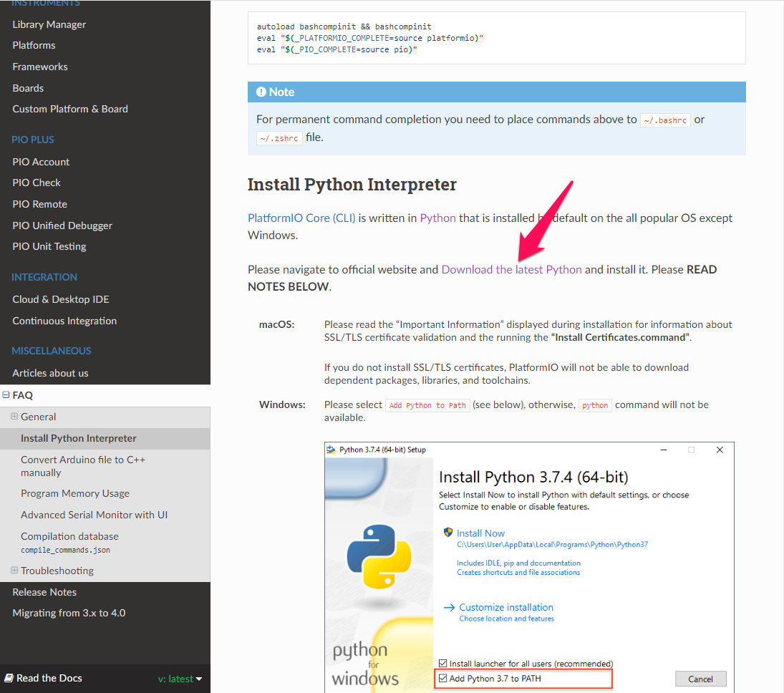Select Install Python Interpreter sidebar item

[x=79, y=439]
